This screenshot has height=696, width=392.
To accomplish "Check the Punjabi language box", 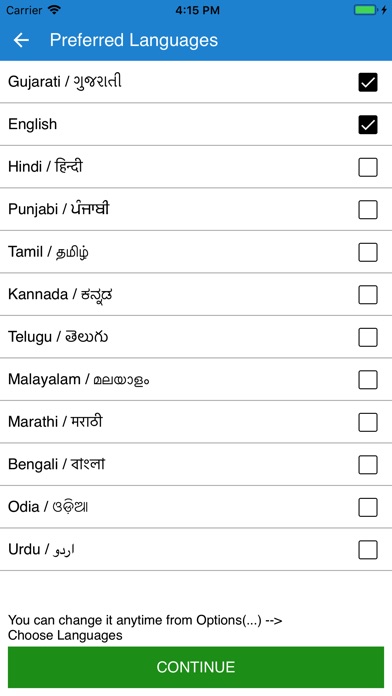I will pyautogui.click(x=368, y=210).
